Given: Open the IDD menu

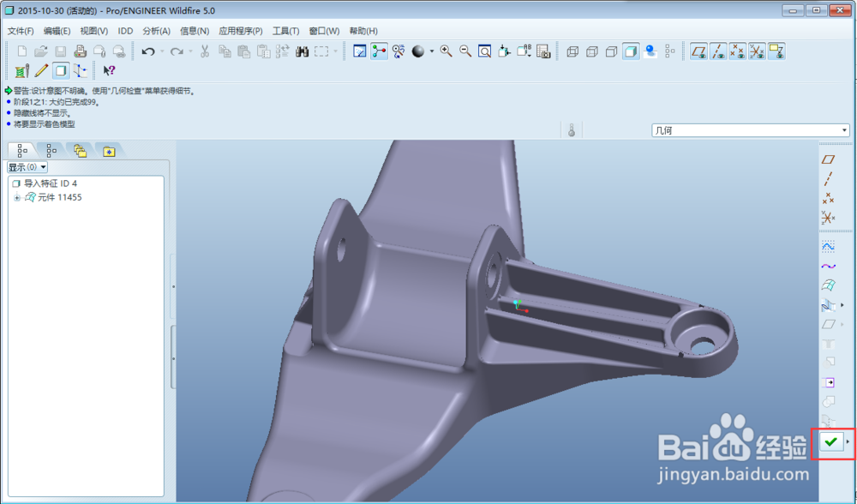Looking at the screenshot, I should coord(125,31).
